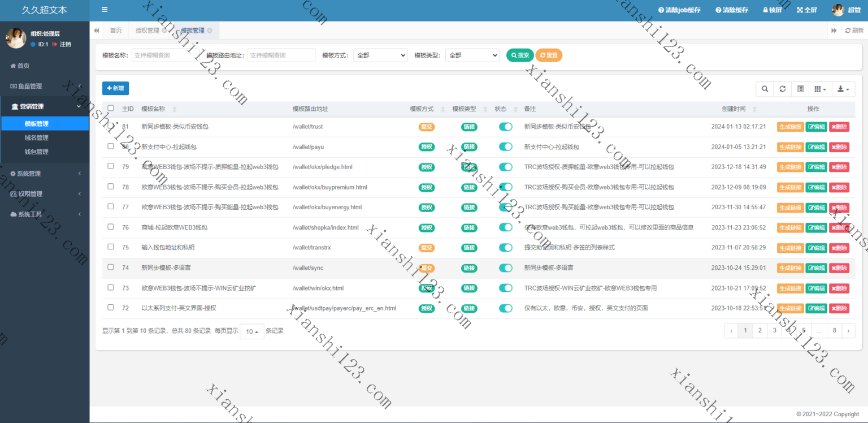This screenshot has width=868, height=423.
Task: Switch to the 首页 tab
Action: point(116,31)
